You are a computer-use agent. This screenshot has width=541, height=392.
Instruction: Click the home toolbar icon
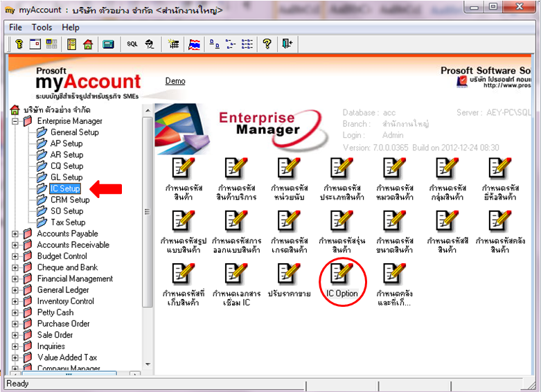pyautogui.click(x=88, y=44)
